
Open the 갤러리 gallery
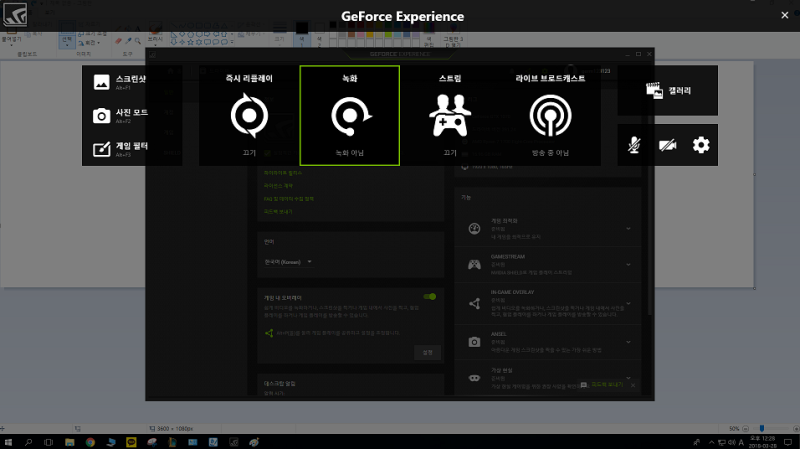[x=667, y=90]
